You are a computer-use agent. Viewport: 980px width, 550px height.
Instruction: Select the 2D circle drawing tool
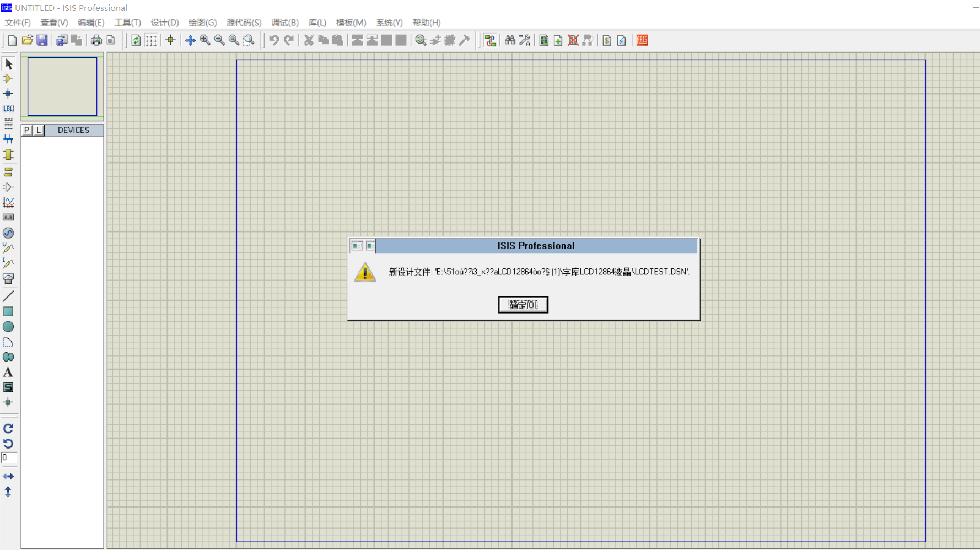pos(8,327)
